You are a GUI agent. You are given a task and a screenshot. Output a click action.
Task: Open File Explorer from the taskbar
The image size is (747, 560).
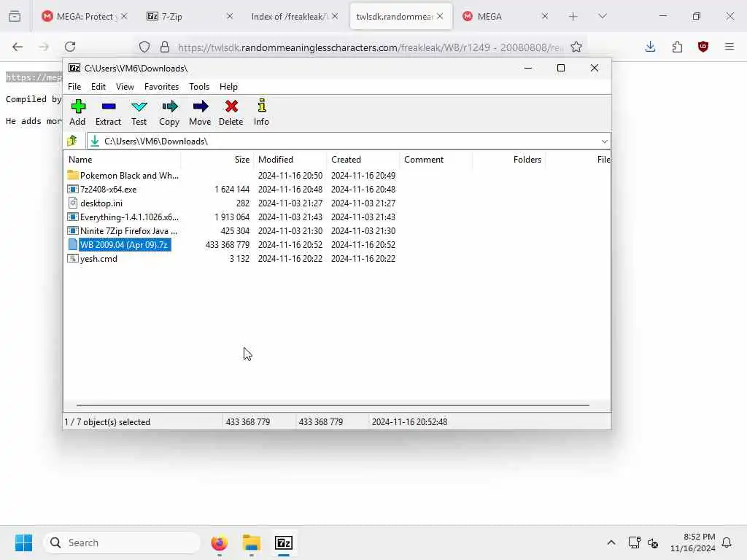[252, 542]
